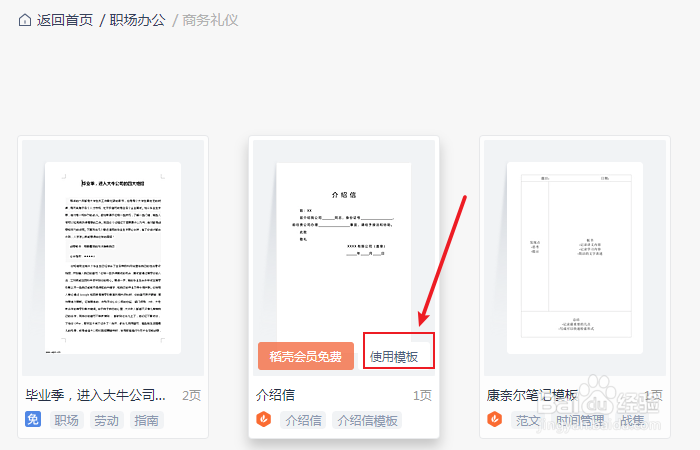The height and width of the screenshot is (450, 700).
Task: Select the 职场 tag
Action: [x=67, y=420]
